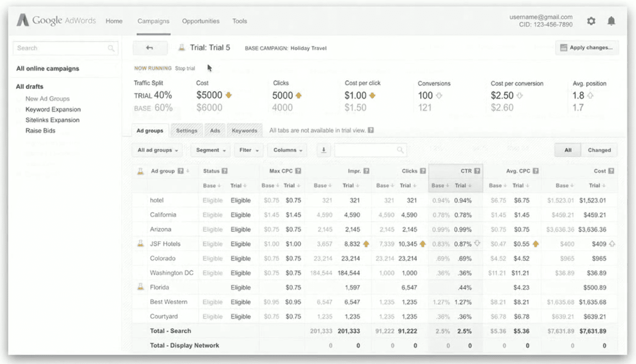Viewport: 636px width, 364px height.
Task: Open the Opportunities menu
Action: tap(201, 21)
